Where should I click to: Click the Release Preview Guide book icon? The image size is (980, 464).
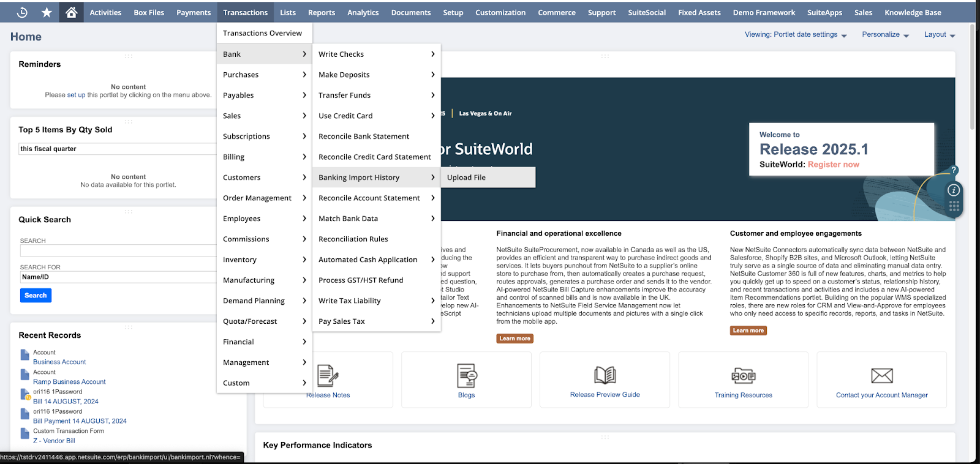[x=605, y=375]
